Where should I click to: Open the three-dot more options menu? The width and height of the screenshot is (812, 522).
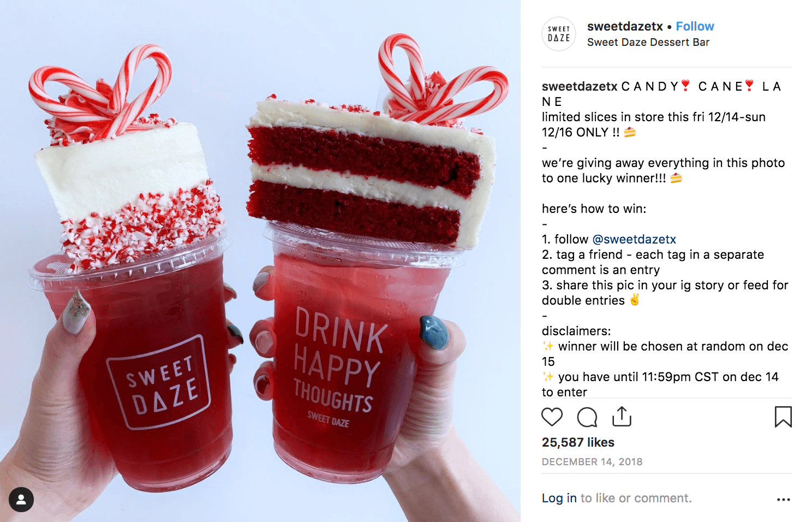point(784,499)
